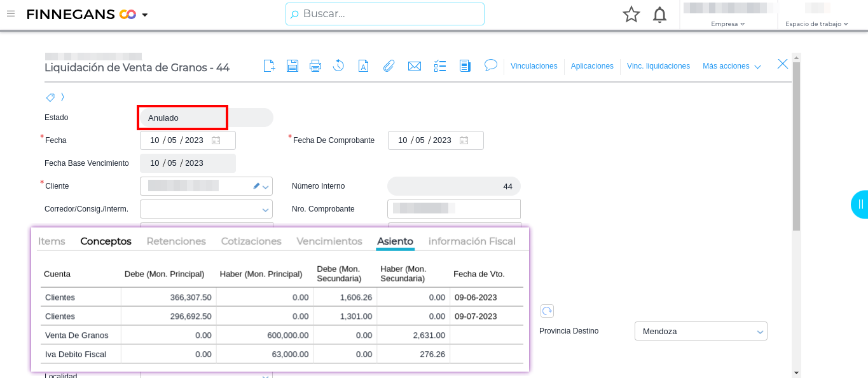868x378 pixels.
Task: Click the Fecha de Vto. column header
Action: click(x=479, y=274)
